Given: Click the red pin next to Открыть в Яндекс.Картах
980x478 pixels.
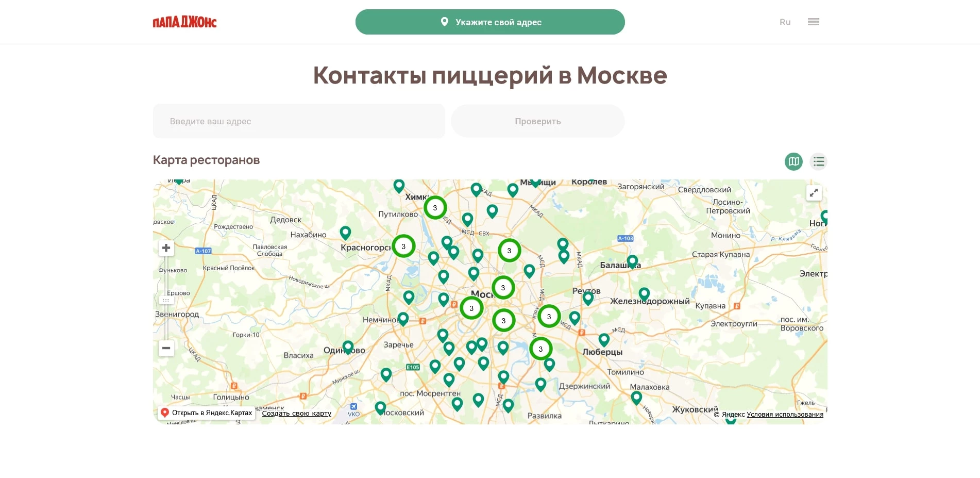Looking at the screenshot, I should [x=165, y=413].
